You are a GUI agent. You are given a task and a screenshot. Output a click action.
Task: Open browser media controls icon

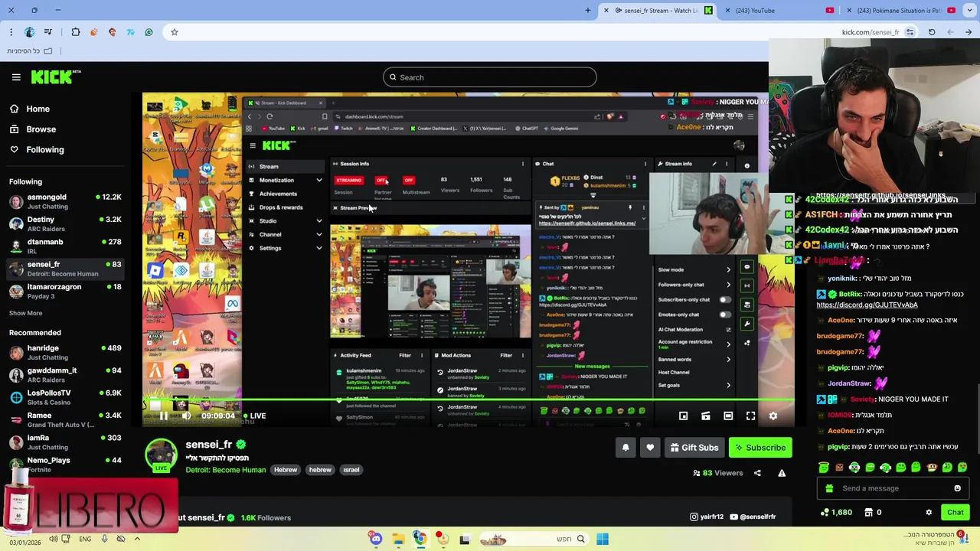(x=47, y=32)
